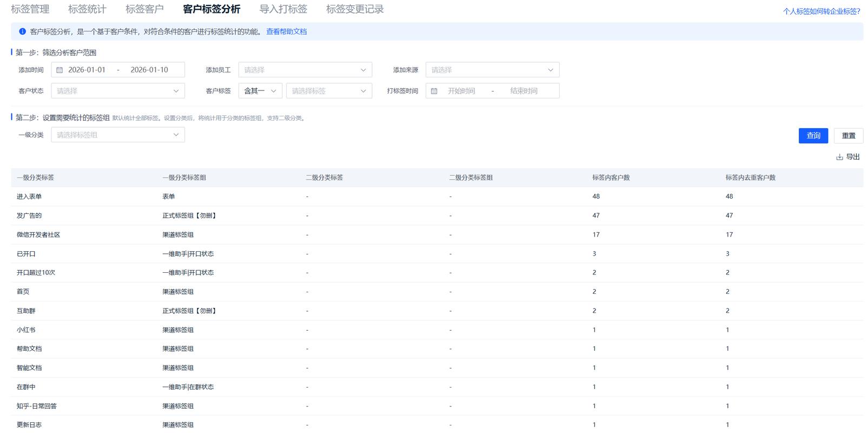Viewport: 868px width, 433px height.
Task: Click the 发广告的 tag row
Action: tap(437, 215)
